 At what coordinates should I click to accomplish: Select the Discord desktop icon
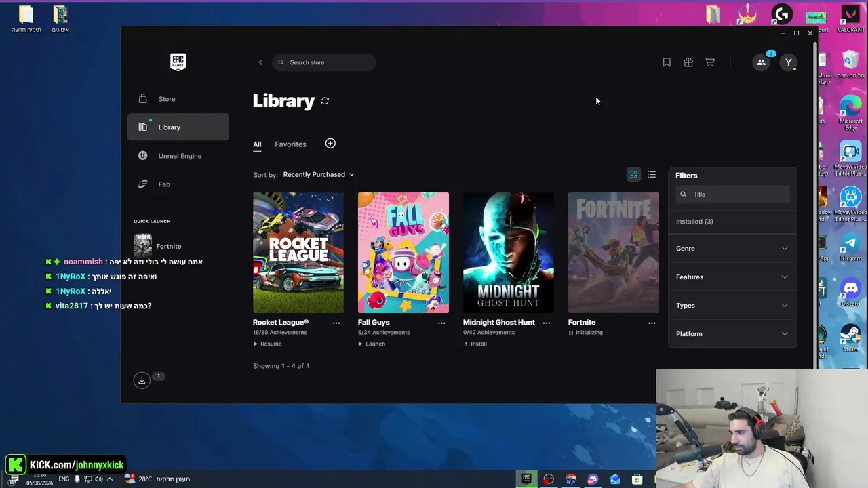850,292
